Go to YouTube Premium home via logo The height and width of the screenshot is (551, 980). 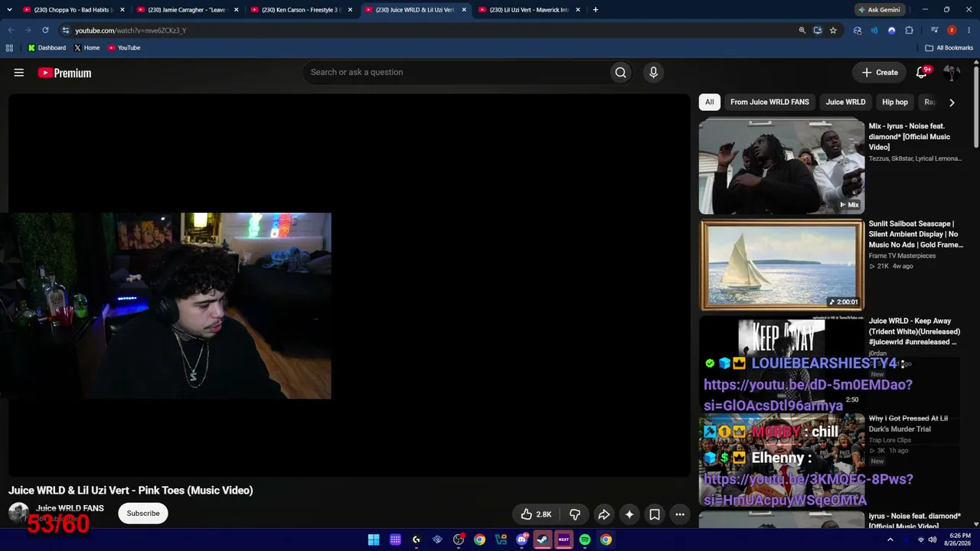pyautogui.click(x=64, y=73)
